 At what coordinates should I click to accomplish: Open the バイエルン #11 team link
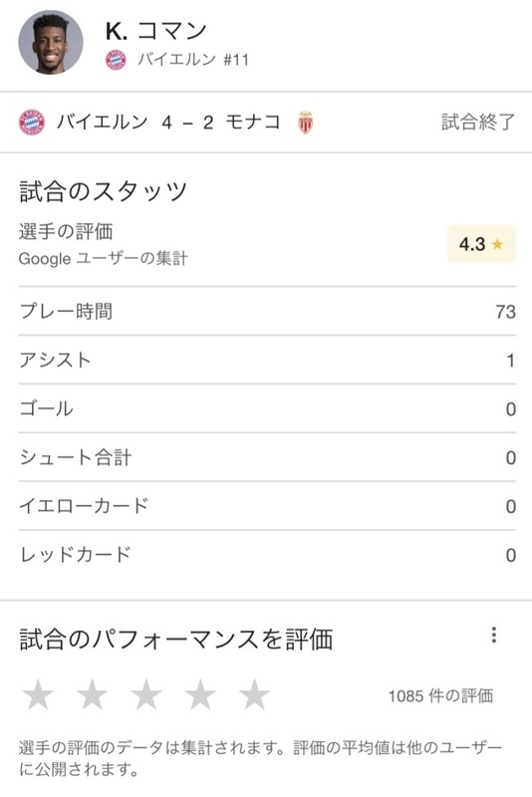click(x=193, y=60)
